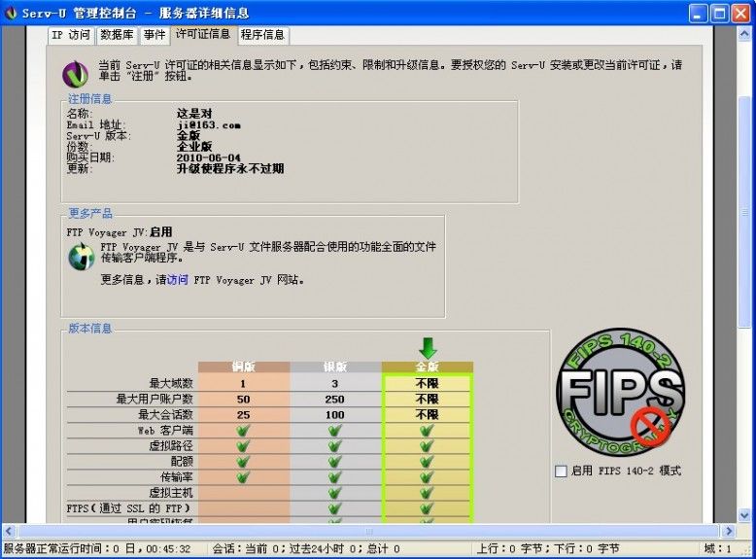
Task: Enable the 启用 FIPS 140-2 模式 checkbox
Action: pos(561,471)
